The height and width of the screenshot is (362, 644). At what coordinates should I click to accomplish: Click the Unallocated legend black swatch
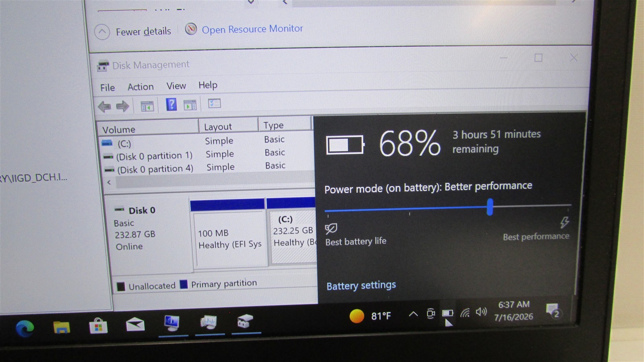[x=121, y=287]
